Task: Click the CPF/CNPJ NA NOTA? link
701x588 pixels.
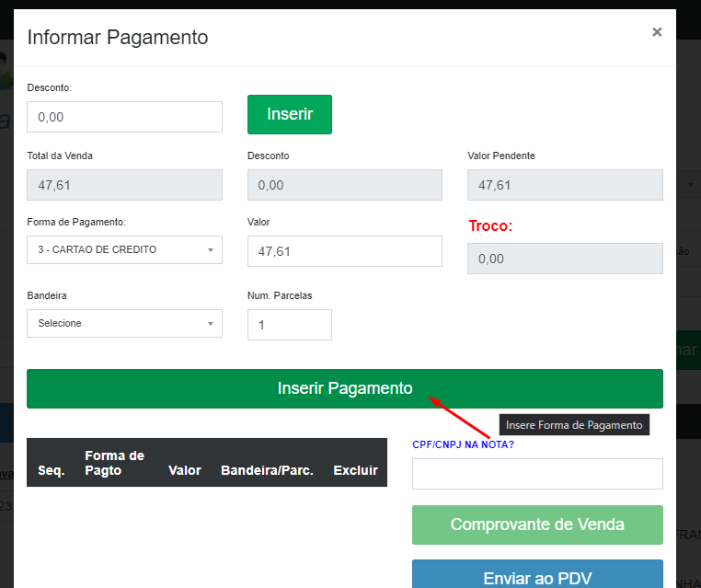Action: [x=463, y=445]
